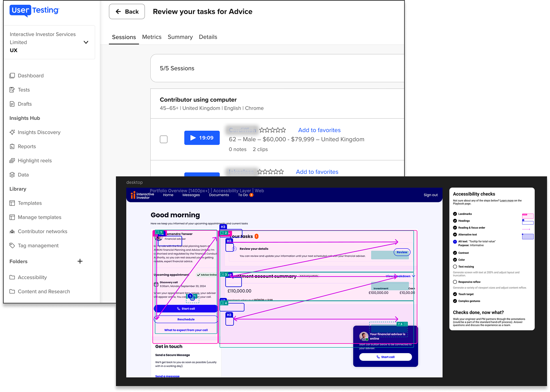Expand View breakdown in account summary

point(400,276)
